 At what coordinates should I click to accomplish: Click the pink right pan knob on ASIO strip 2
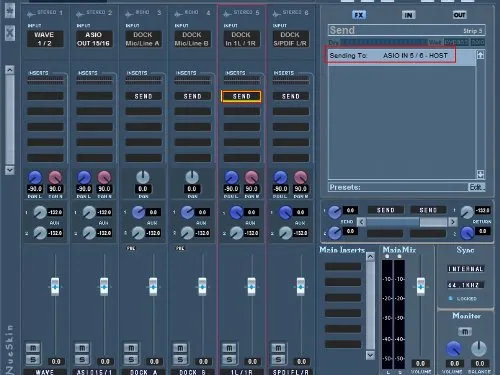point(104,178)
